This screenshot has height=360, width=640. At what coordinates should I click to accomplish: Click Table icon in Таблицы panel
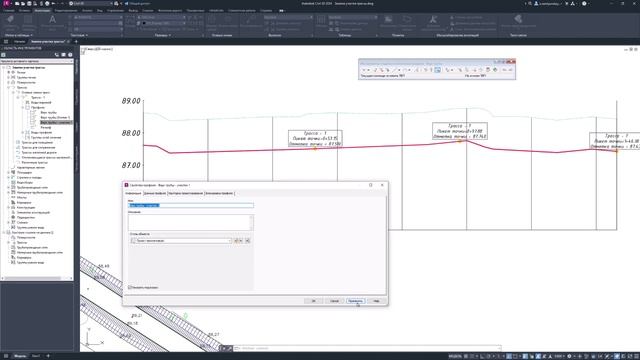(321, 20)
